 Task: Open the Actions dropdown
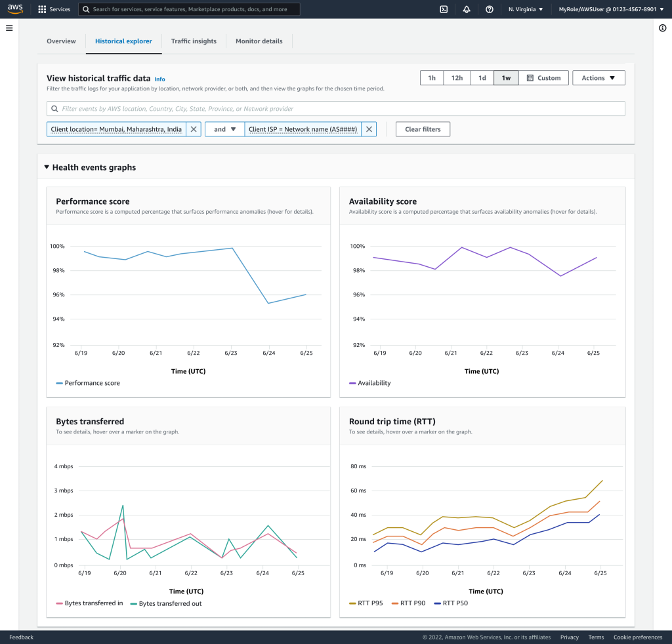click(598, 77)
